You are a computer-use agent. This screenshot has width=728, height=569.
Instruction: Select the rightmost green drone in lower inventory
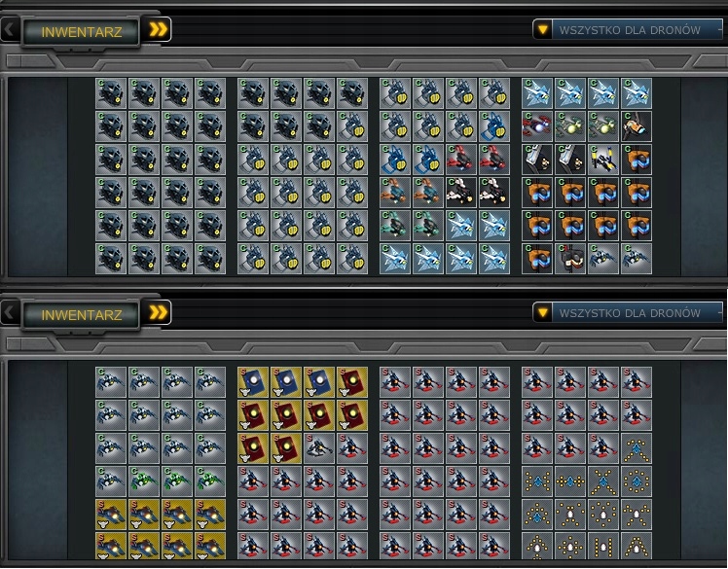point(210,481)
